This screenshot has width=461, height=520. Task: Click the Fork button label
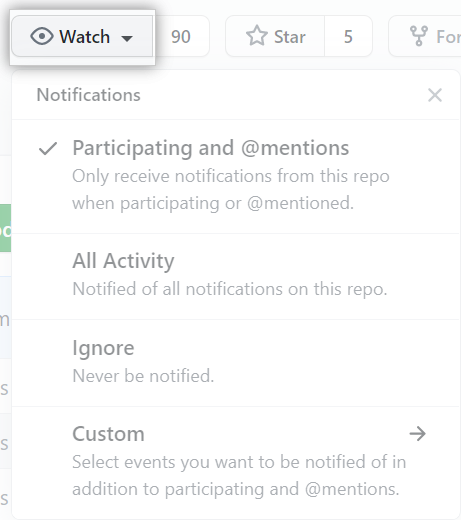coord(448,37)
